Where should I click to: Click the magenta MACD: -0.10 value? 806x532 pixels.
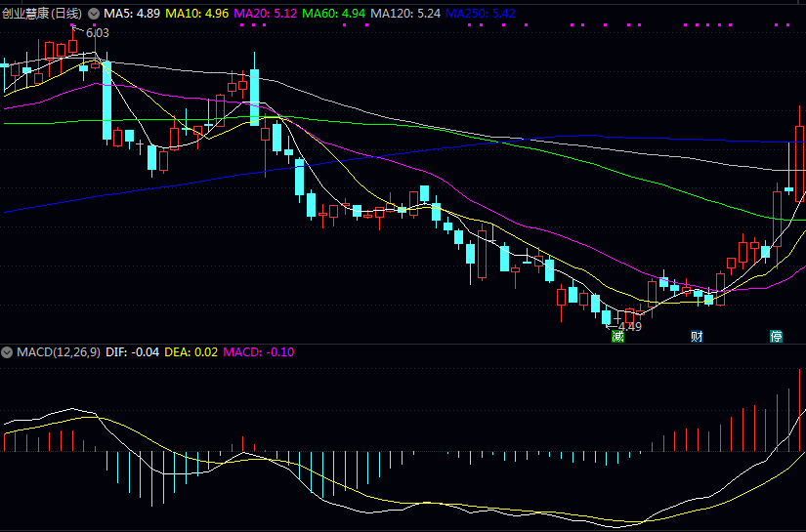(259, 351)
